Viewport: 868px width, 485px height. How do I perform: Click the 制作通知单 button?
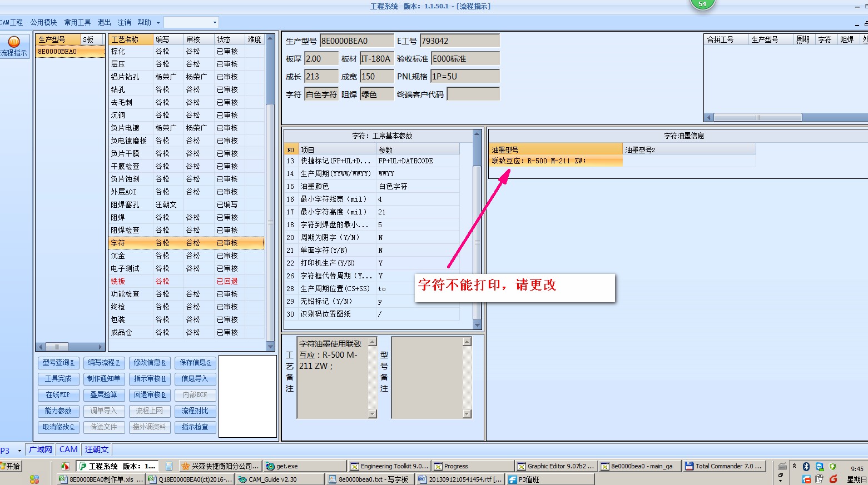[104, 379]
